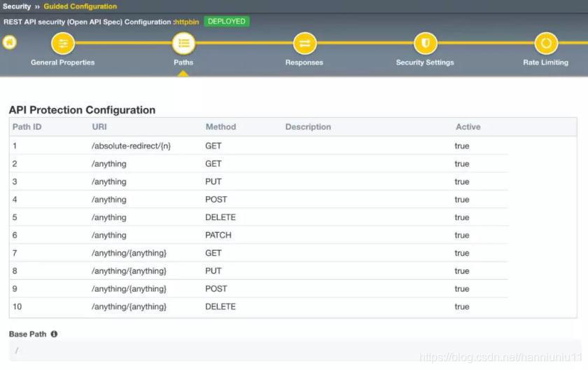
Task: Select /anything URI in row 2
Action: (x=109, y=164)
